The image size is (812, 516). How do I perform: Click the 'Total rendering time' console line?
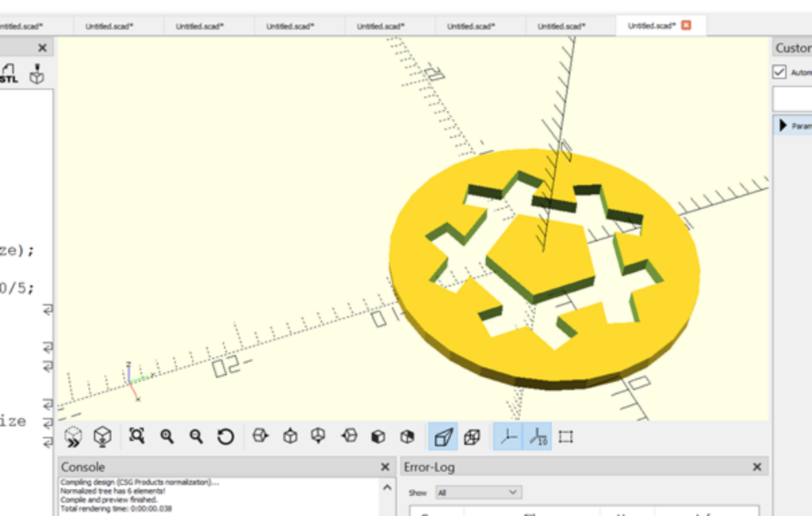pyautogui.click(x=116, y=509)
